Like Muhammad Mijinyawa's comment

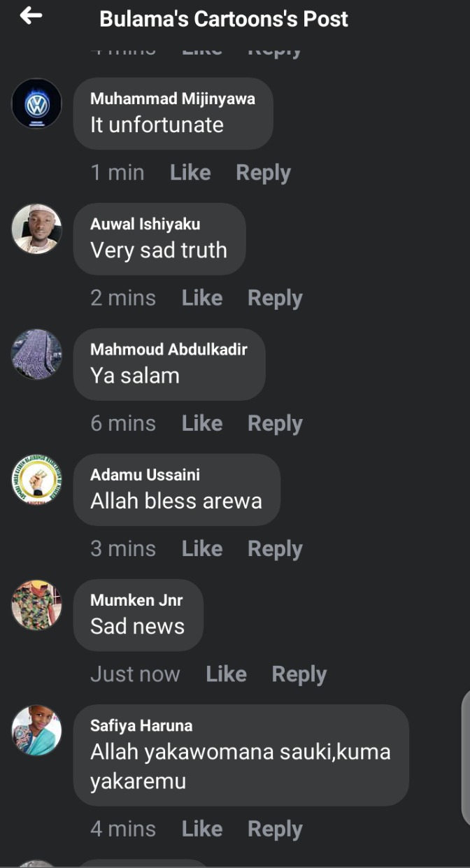(190, 173)
